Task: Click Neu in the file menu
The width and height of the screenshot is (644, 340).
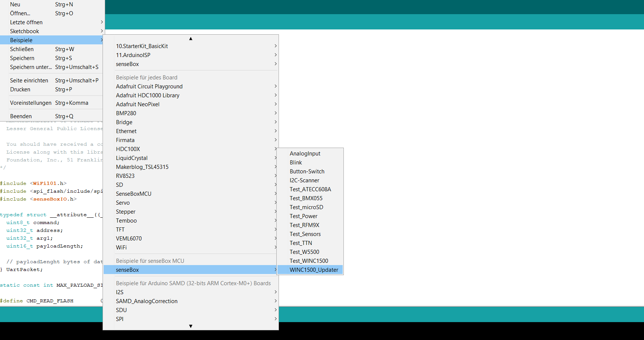Action: point(51,4)
